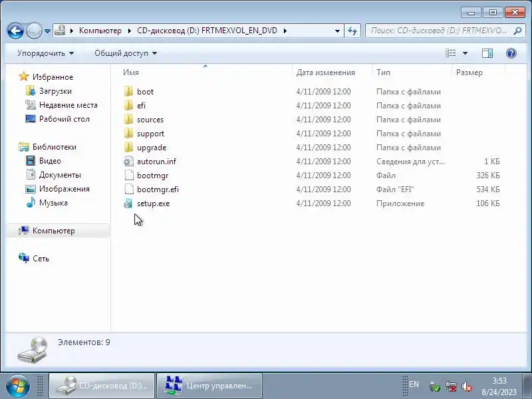Image resolution: width=532 pixels, height=399 pixels.
Task: Click the drive icon in address bar
Action: click(60, 31)
